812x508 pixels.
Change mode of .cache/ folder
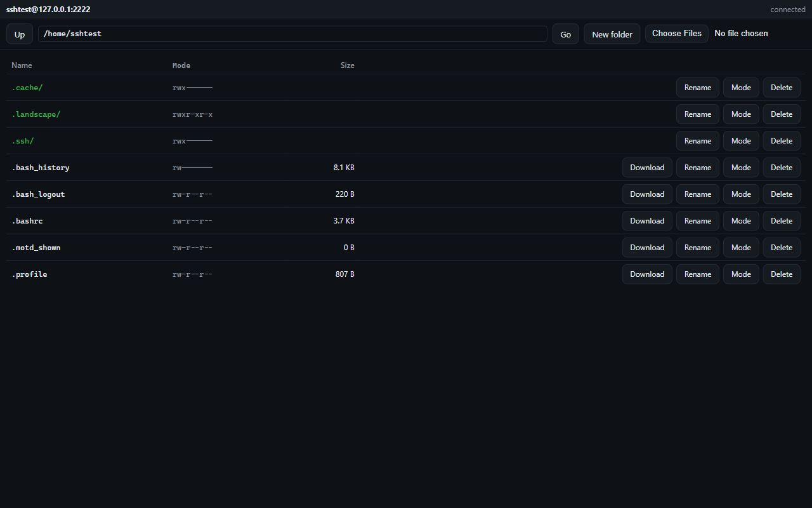[x=741, y=88]
